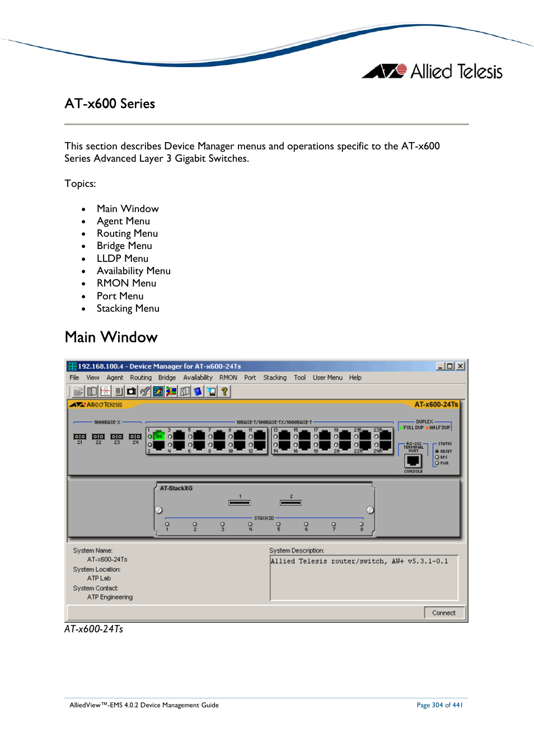Screen dimensions: 534x756
Task: Select SFP port 21 in 1000BASE-X group
Action: tap(80, 436)
